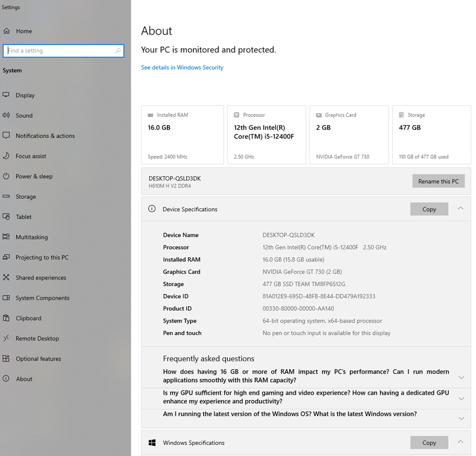Click the Projecting to this PC icon

pos(6,257)
